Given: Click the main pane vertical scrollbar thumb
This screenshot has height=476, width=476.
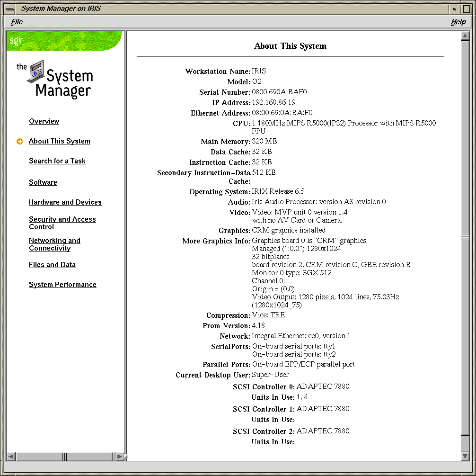Looking at the screenshot, I should [x=465, y=238].
